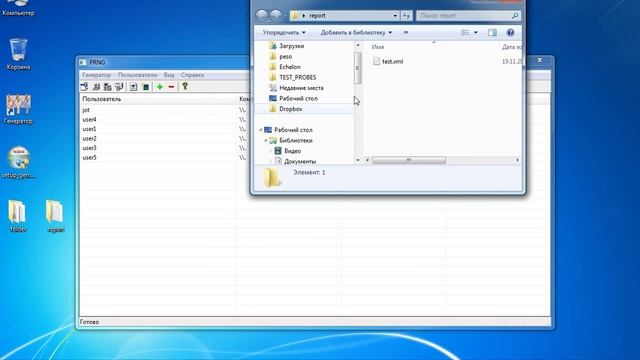Collapse Библиотеки tree node arrow
This screenshot has height=360, width=640.
pyautogui.click(x=266, y=140)
